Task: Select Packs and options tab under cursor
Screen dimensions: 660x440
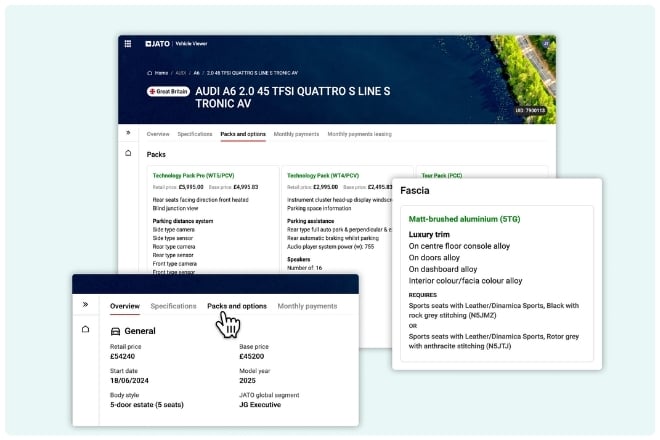Action: (x=237, y=306)
